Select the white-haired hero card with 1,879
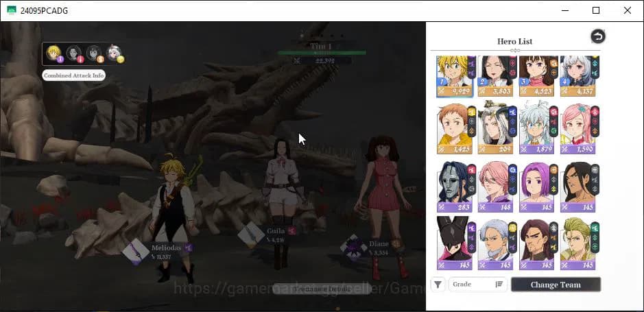 (537, 128)
